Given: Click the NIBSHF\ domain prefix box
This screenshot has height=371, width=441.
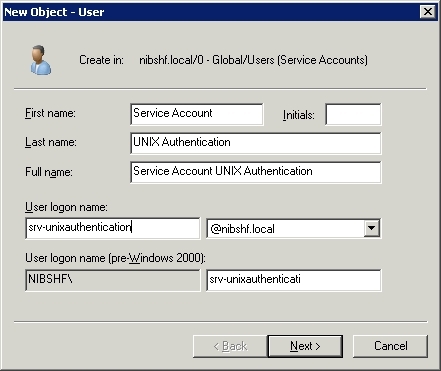Looking at the screenshot, I should (x=113, y=280).
